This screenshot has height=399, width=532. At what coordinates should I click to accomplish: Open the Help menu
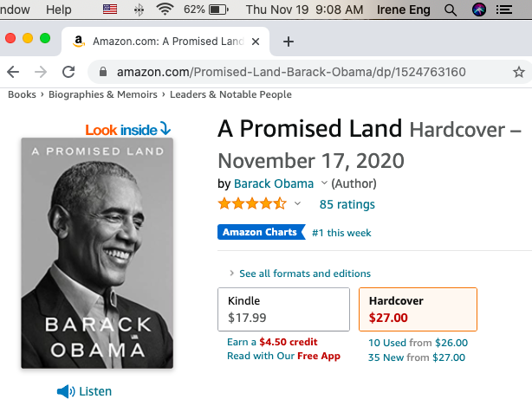59,10
